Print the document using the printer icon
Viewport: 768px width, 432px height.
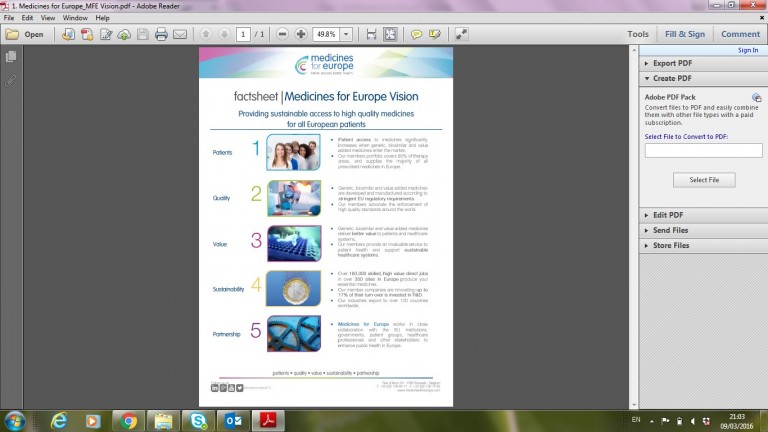click(161, 34)
